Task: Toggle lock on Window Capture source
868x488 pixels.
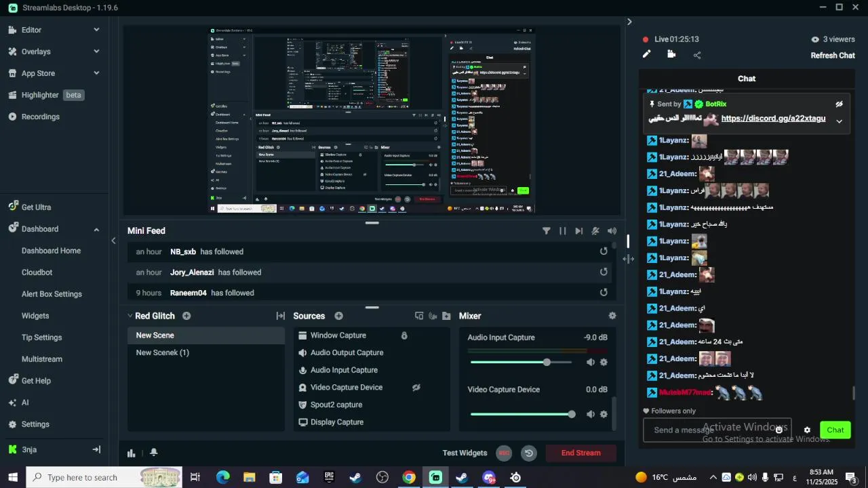Action: click(x=404, y=335)
